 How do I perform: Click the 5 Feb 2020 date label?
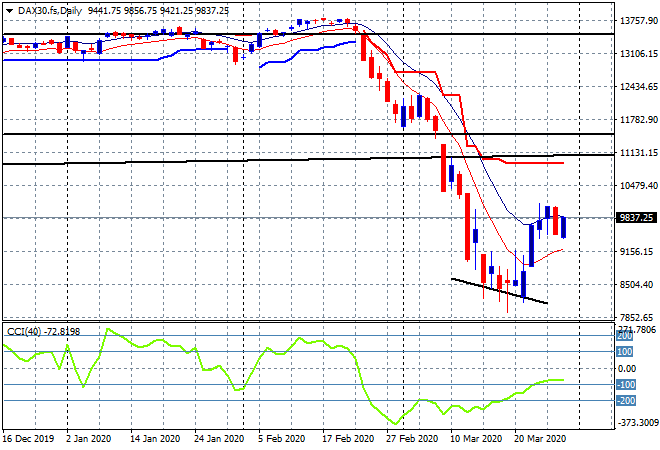tap(282, 439)
